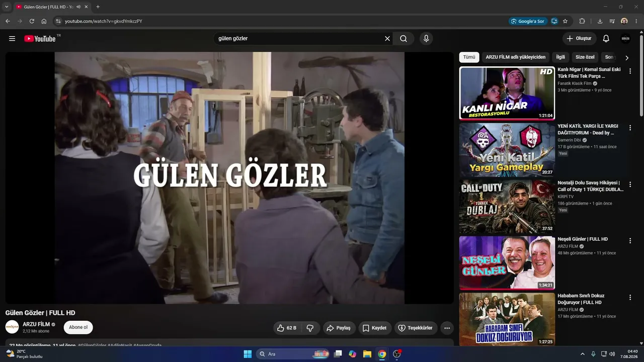Open options for Kanlı Nigar video

tap(630, 71)
